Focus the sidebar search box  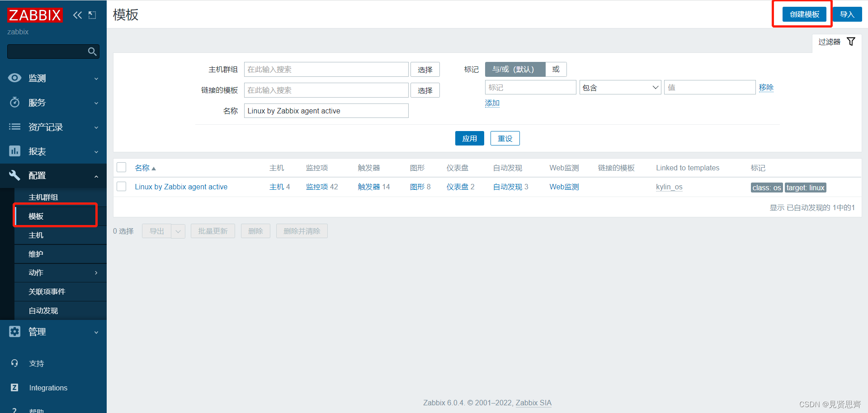coord(53,52)
